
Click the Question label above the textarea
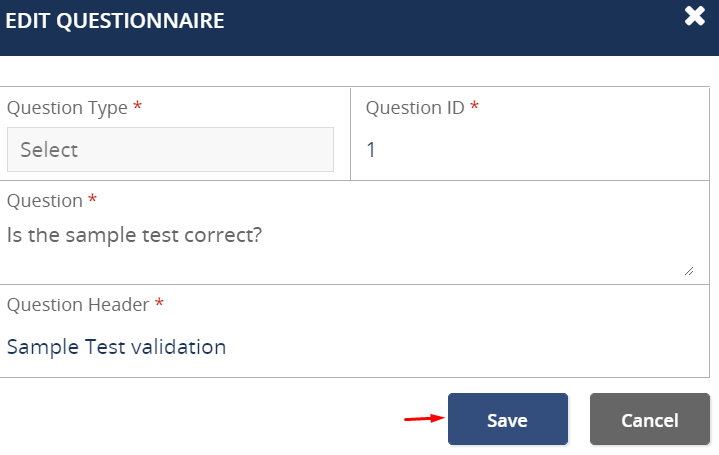(x=45, y=201)
